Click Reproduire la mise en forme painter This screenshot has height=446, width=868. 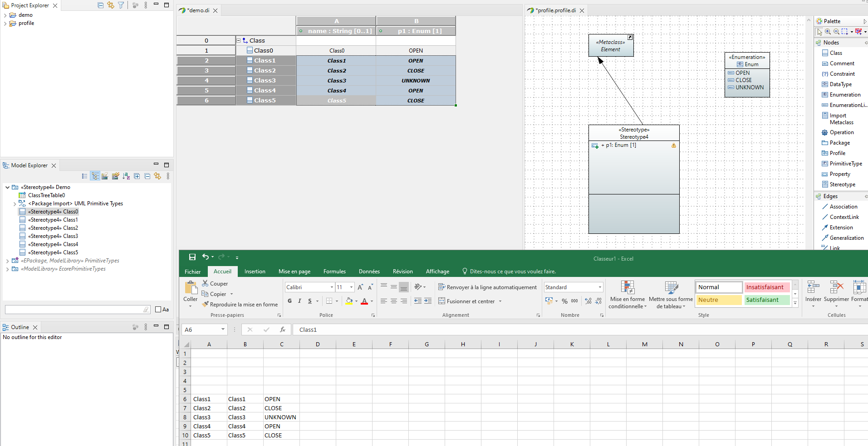click(x=240, y=305)
